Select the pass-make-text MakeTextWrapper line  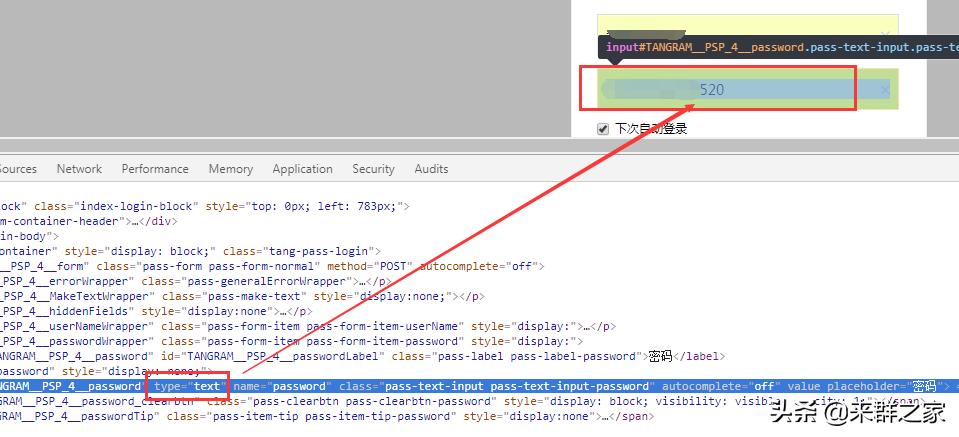[x=242, y=296]
